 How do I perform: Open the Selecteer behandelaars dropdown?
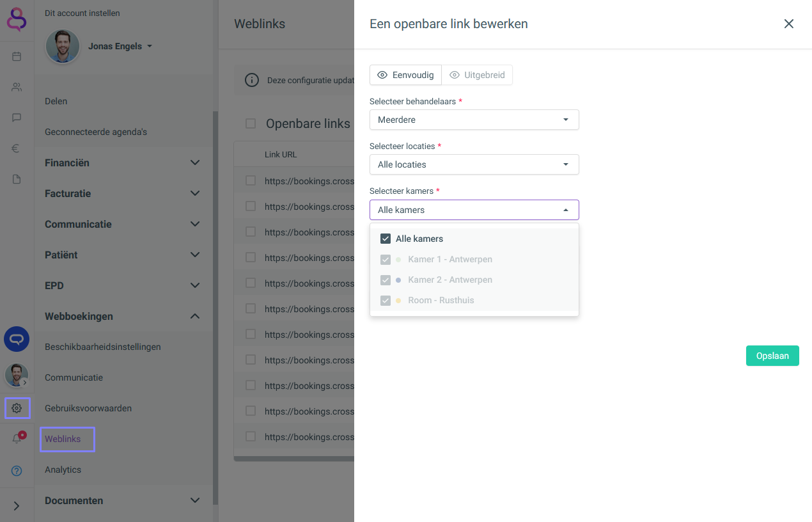click(474, 120)
